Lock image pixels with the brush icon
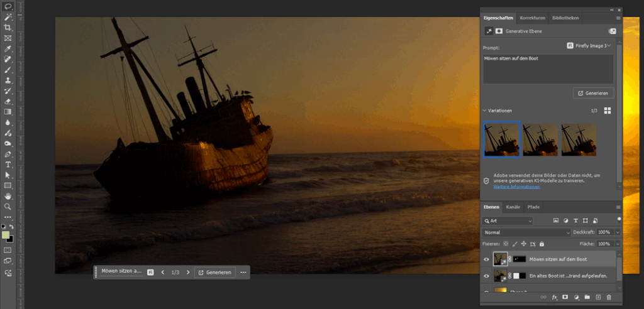Viewport: 644px width, 309px height. pos(515,244)
